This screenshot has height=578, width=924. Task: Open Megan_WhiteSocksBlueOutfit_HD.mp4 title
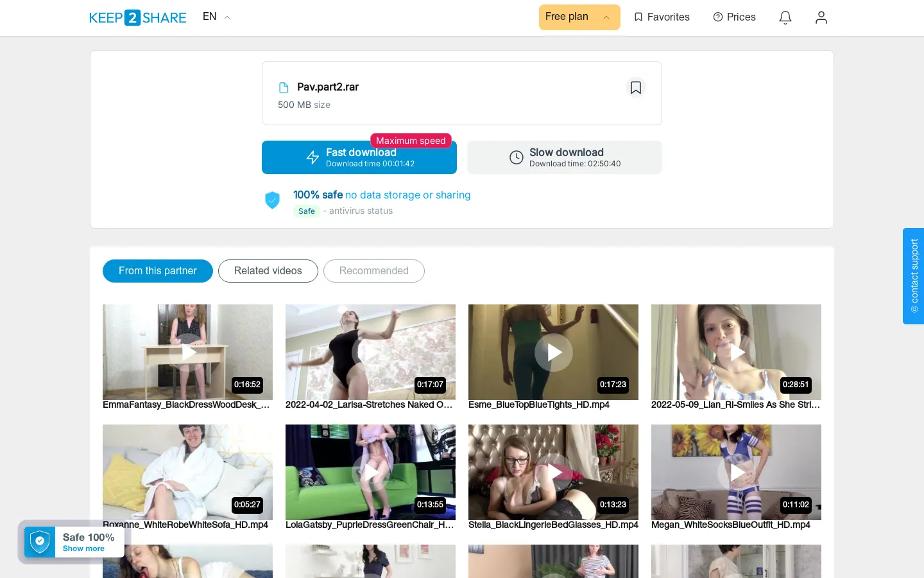pyautogui.click(x=731, y=525)
